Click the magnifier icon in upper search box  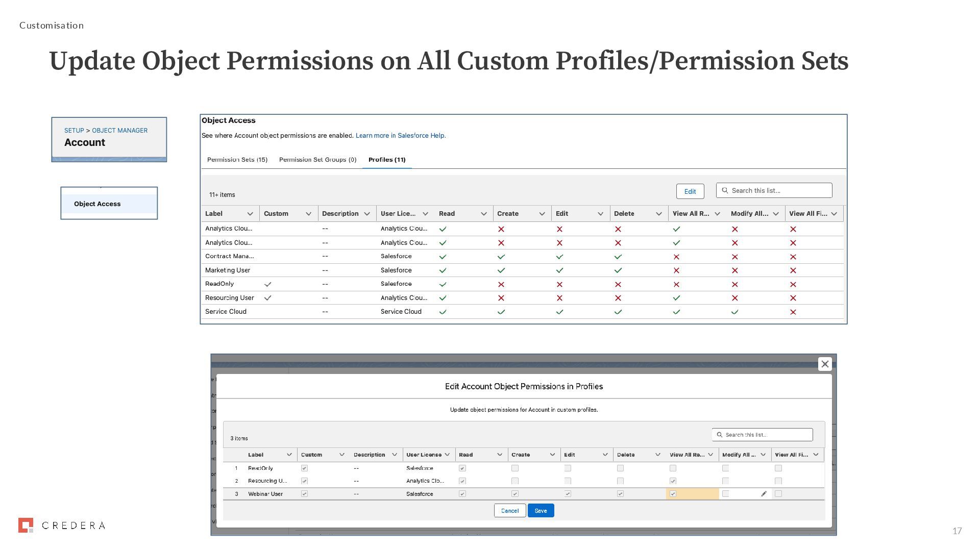(x=725, y=190)
